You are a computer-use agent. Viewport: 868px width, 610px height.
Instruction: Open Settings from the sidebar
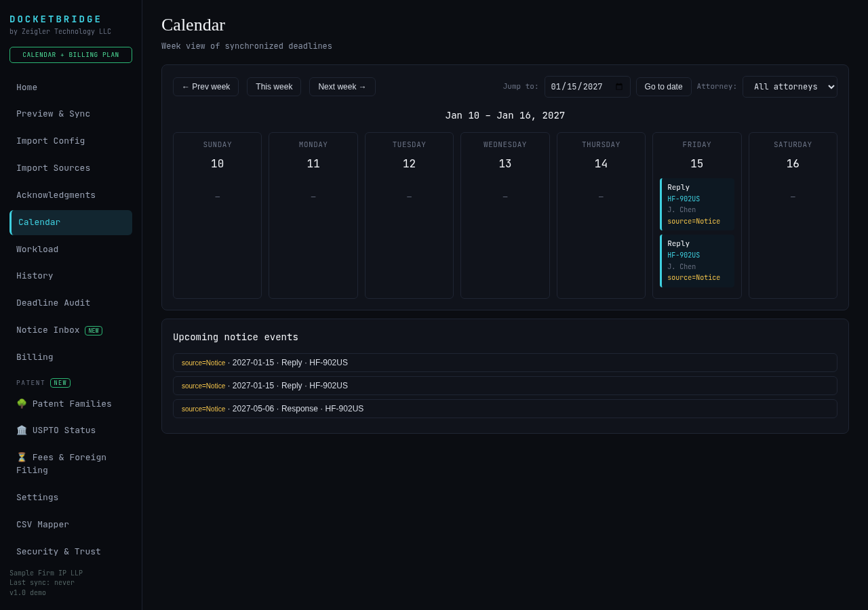(x=71, y=497)
